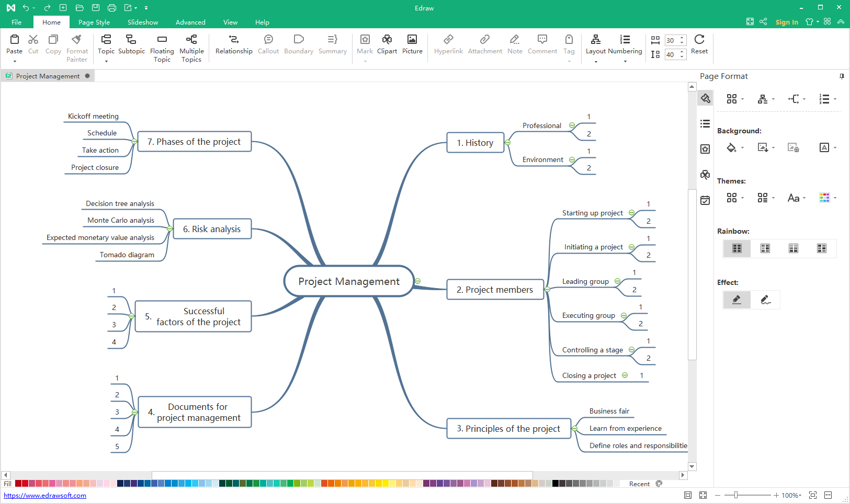Open the Clipart tool
The width and height of the screenshot is (850, 504).
387,40
